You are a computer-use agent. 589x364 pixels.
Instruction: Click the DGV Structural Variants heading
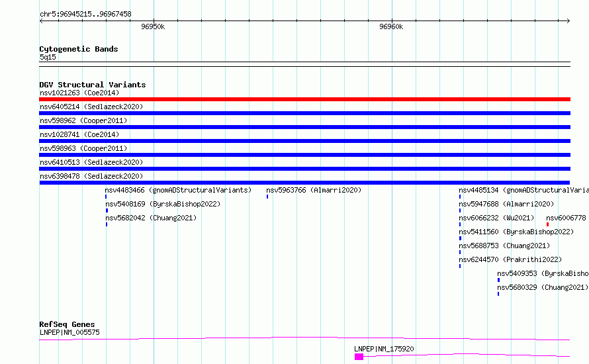pos(93,85)
